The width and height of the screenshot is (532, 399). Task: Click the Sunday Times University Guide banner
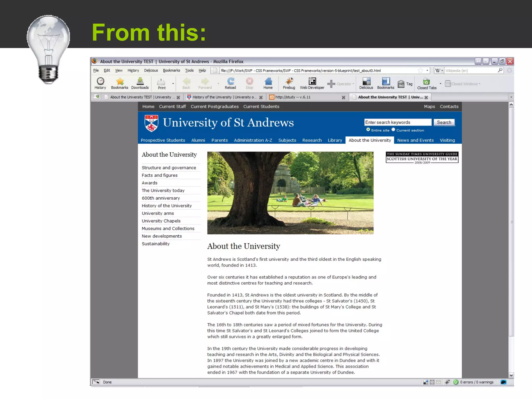click(x=422, y=158)
